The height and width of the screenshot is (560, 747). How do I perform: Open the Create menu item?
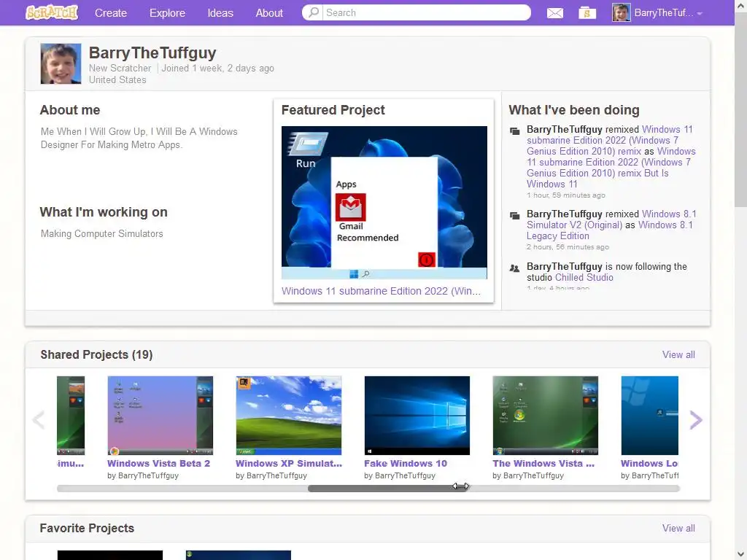click(111, 13)
